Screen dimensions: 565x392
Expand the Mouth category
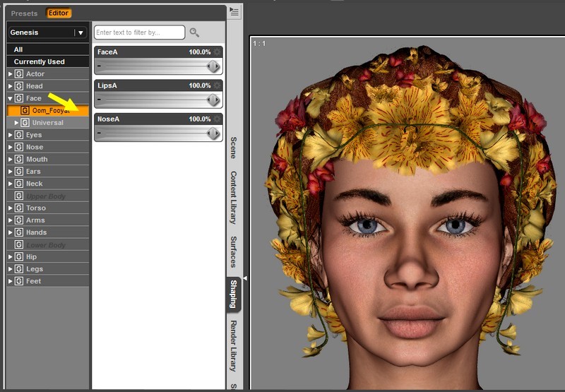coord(10,159)
